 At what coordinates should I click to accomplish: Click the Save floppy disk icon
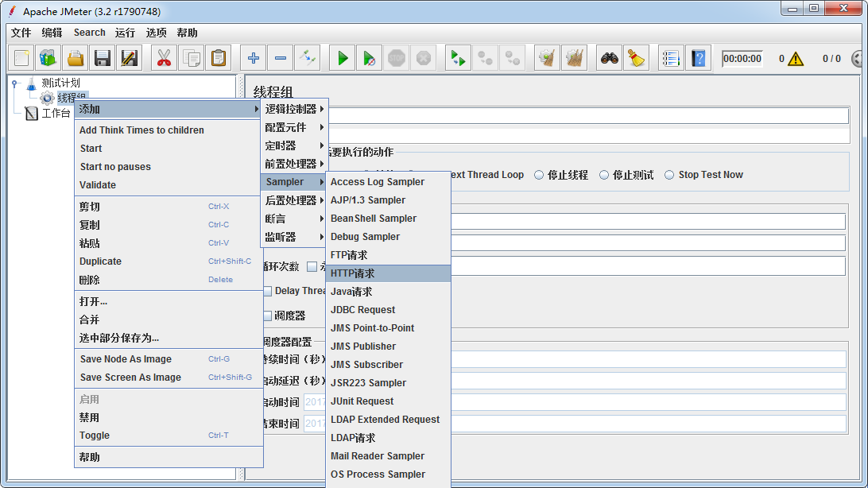click(x=103, y=58)
